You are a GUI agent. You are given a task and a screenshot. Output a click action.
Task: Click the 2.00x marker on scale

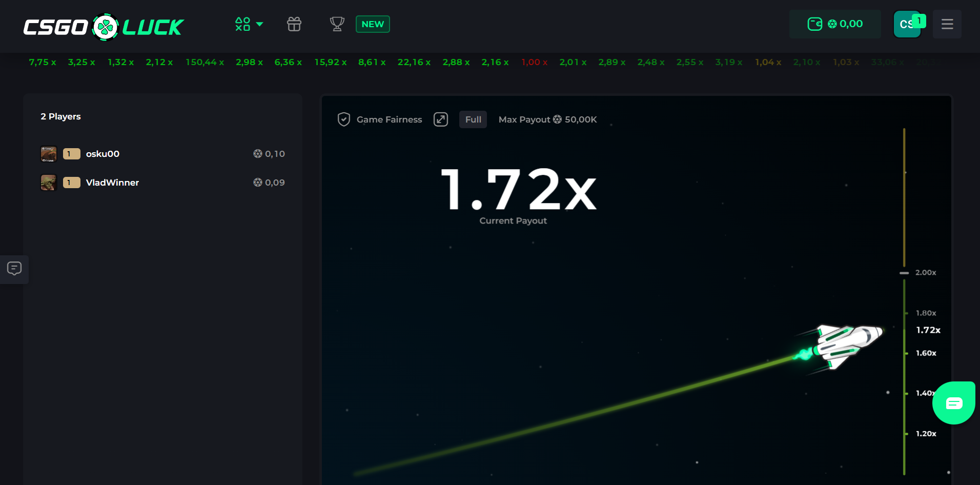click(x=925, y=273)
